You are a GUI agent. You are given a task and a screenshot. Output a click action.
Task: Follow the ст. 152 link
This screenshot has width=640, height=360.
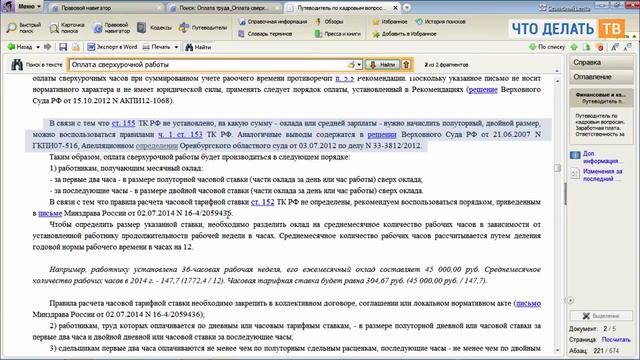[x=262, y=202]
